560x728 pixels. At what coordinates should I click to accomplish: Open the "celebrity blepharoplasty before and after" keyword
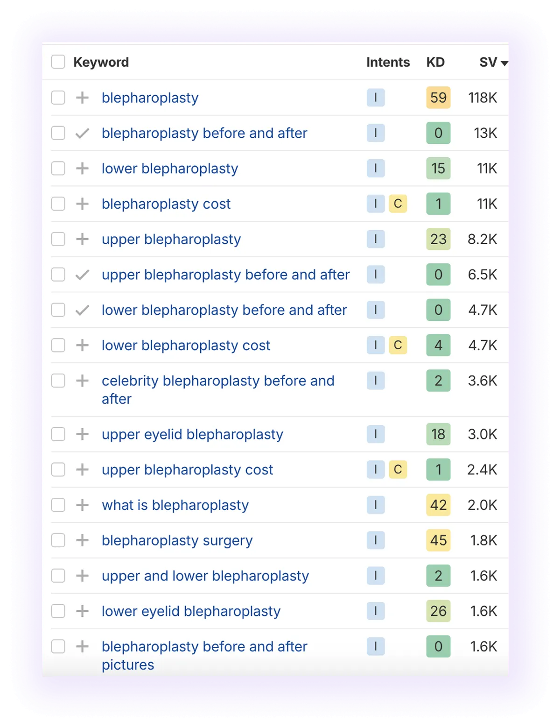(217, 381)
